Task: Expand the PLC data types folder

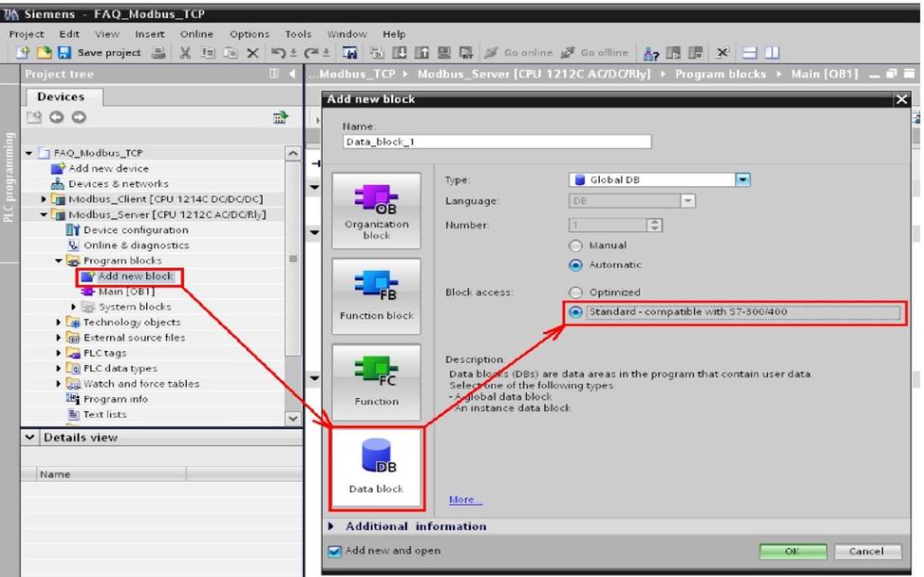Action: pyautogui.click(x=59, y=368)
